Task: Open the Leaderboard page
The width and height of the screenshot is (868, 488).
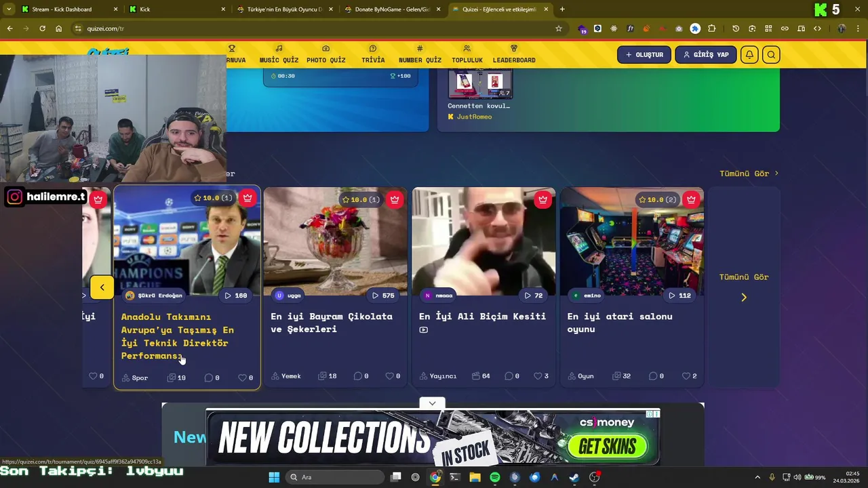Action: coord(514,54)
